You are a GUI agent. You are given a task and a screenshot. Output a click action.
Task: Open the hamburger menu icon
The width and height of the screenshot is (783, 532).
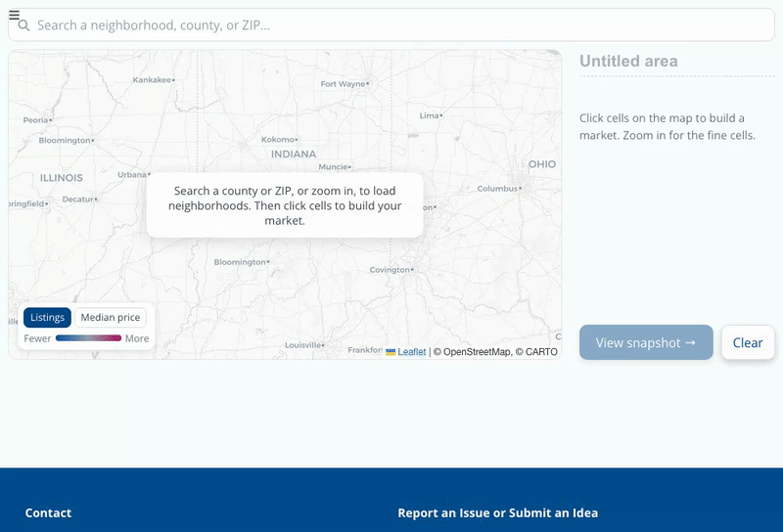pos(14,15)
